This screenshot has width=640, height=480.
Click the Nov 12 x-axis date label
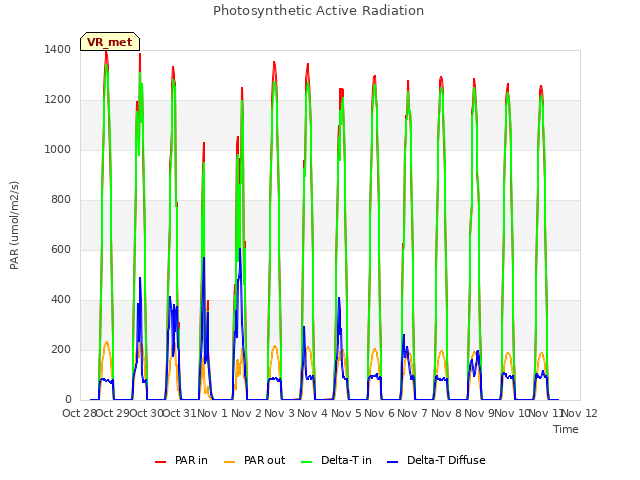tap(581, 413)
